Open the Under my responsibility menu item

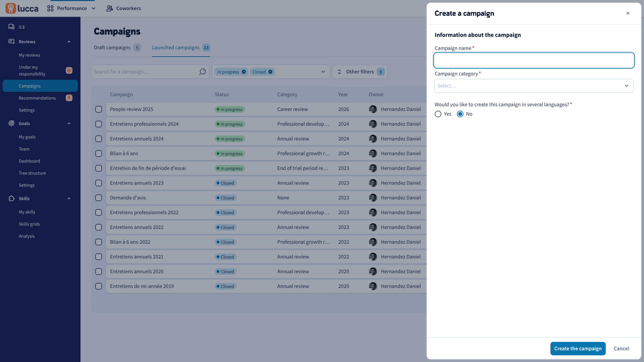point(32,70)
